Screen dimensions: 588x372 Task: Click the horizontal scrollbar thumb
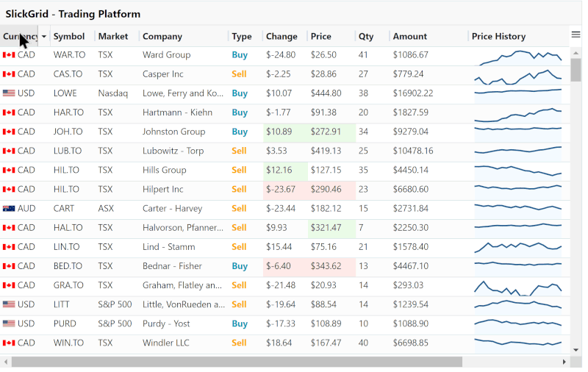237,362
